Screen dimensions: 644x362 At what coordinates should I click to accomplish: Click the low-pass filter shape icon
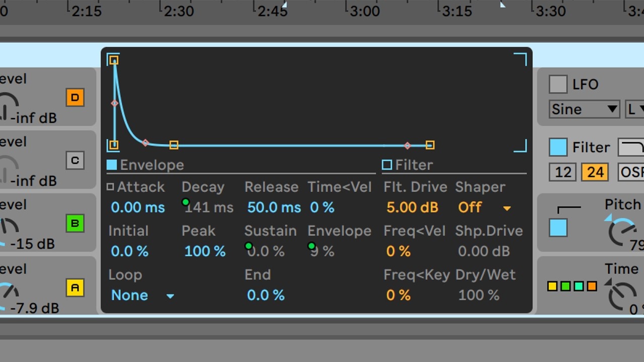631,147
